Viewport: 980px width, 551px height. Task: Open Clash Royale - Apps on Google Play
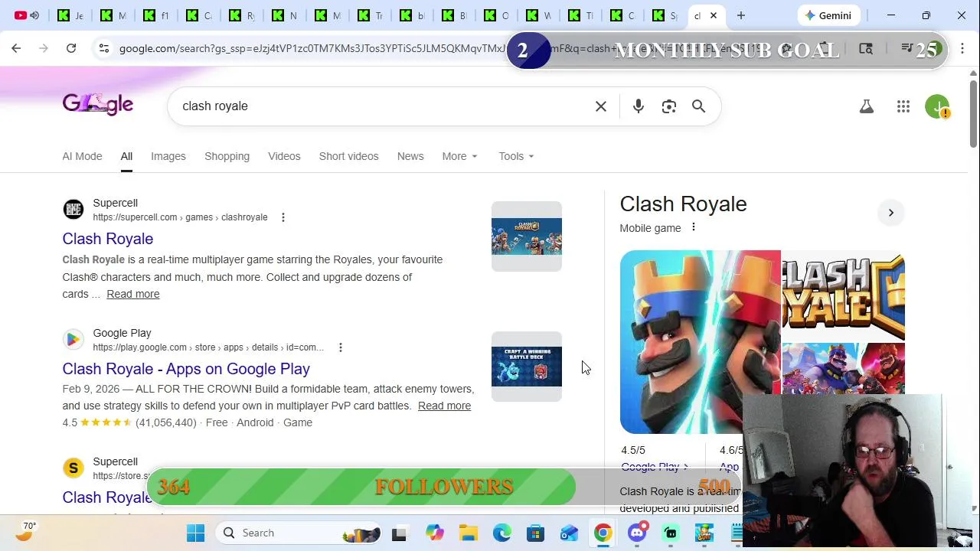(186, 369)
